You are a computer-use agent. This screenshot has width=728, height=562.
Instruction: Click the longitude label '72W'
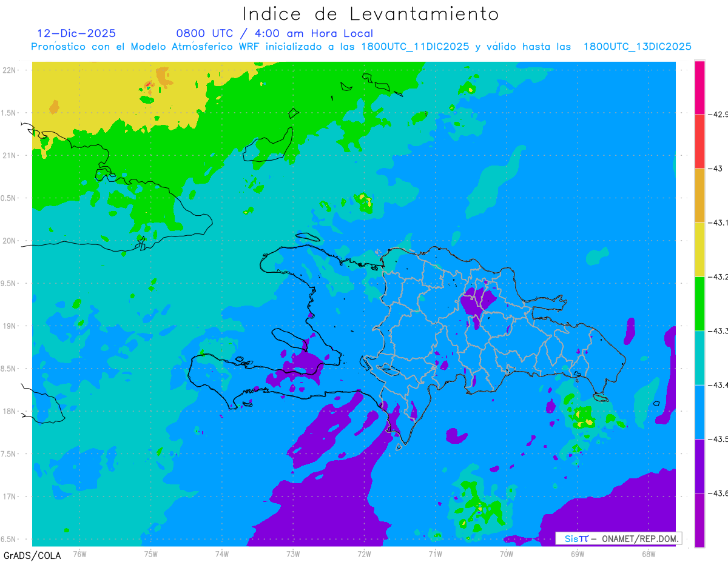364,554
